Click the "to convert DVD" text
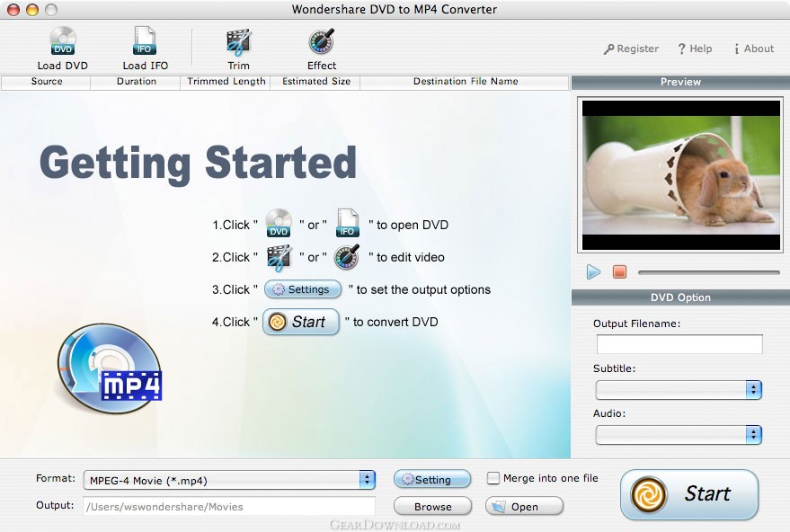 [395, 322]
